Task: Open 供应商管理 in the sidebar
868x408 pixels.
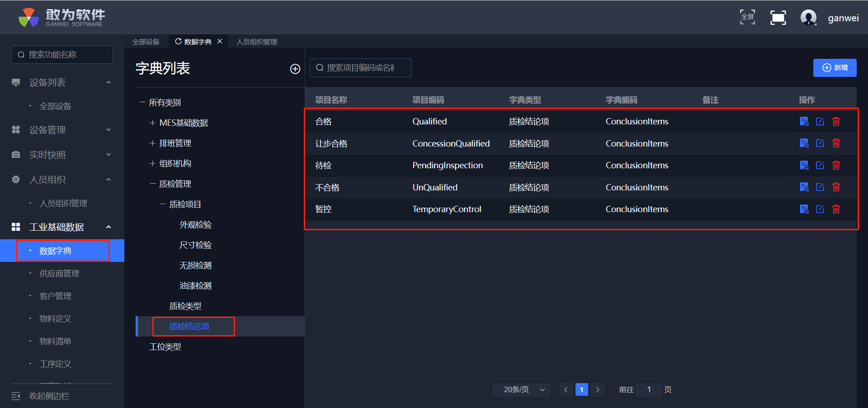Action: point(59,274)
